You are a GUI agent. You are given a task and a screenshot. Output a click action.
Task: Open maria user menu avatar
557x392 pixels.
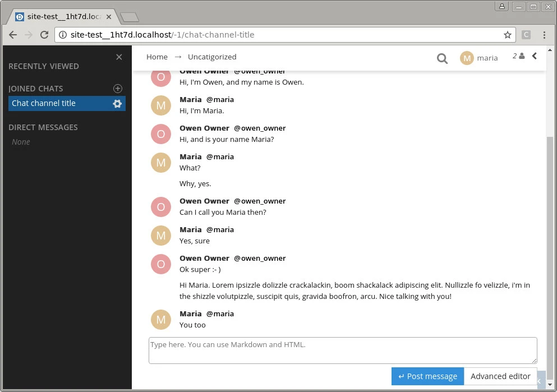click(467, 58)
